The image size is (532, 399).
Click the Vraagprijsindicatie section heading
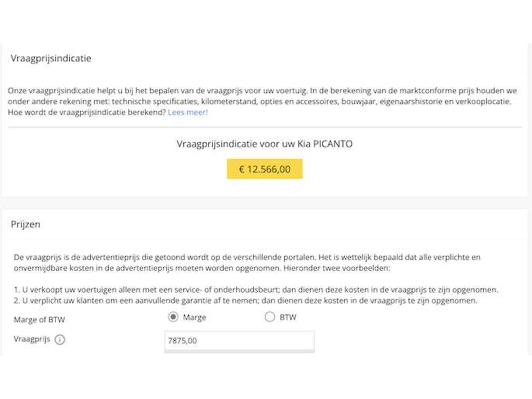tap(50, 58)
